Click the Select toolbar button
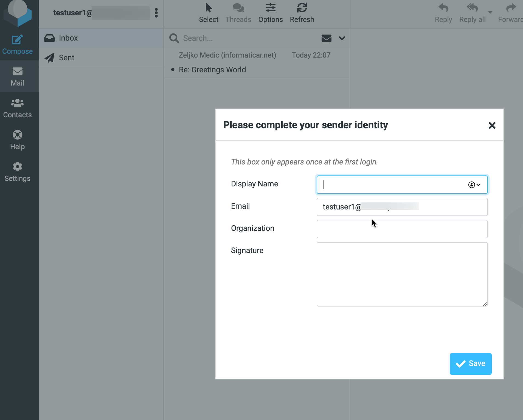The width and height of the screenshot is (523, 420). point(209,13)
